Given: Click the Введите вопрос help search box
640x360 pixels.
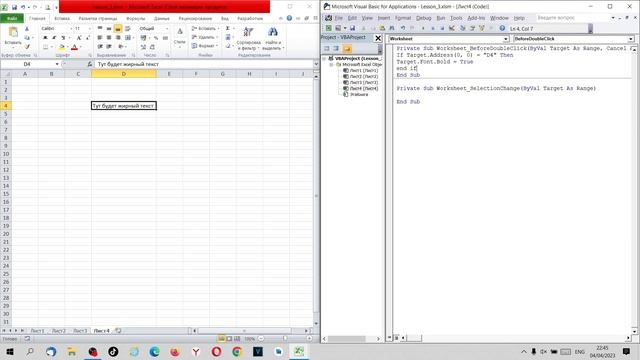Looking at the screenshot, I should coord(573,18).
